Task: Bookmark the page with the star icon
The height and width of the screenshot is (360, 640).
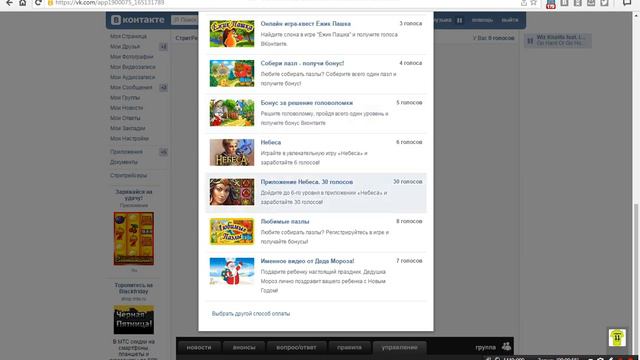Action: (533, 3)
